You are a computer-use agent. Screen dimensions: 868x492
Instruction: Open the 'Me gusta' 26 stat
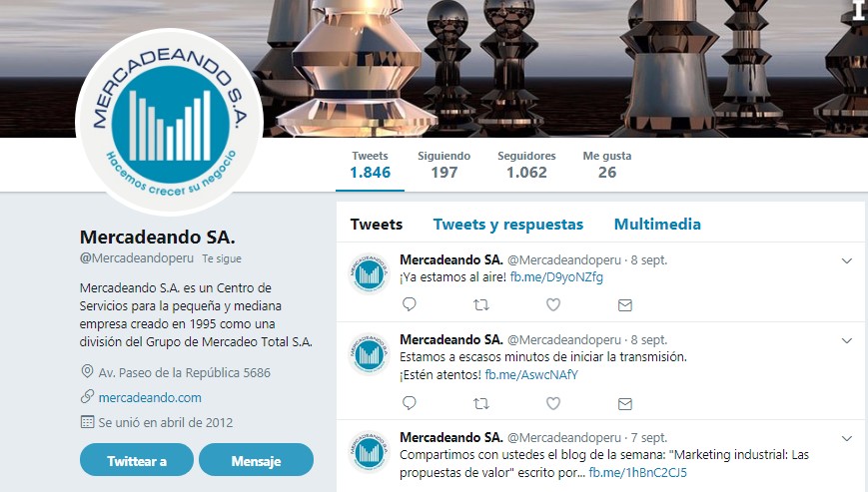tap(606, 165)
